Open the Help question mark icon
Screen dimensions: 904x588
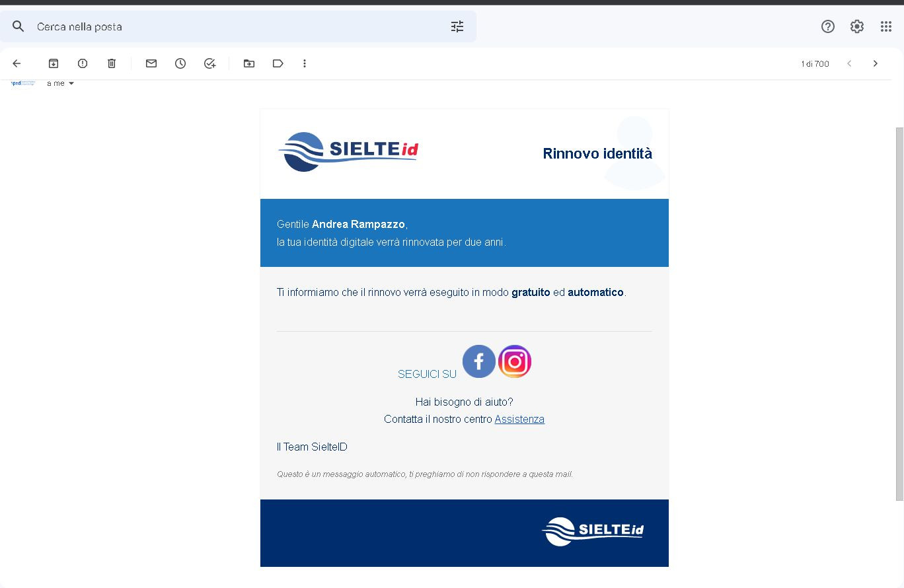point(828,26)
